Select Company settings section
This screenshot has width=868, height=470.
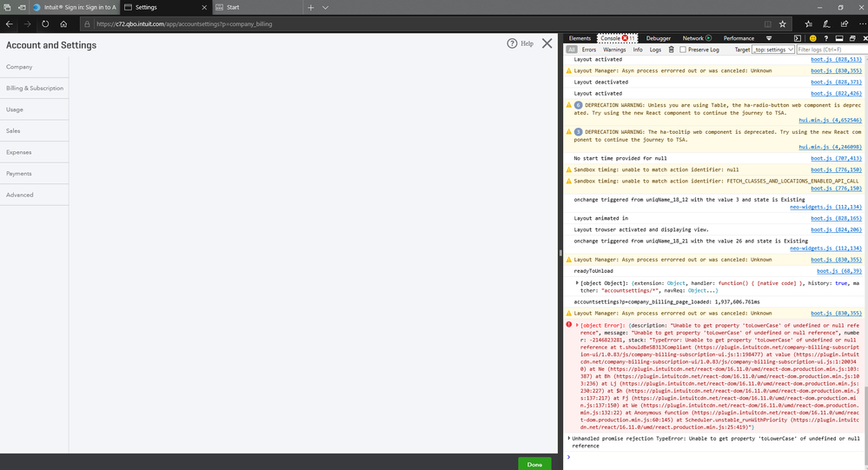point(35,67)
